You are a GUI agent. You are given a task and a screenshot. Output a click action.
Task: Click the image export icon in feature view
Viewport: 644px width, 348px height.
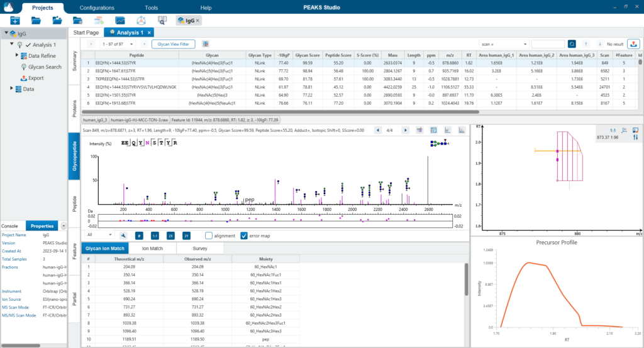coord(635,130)
